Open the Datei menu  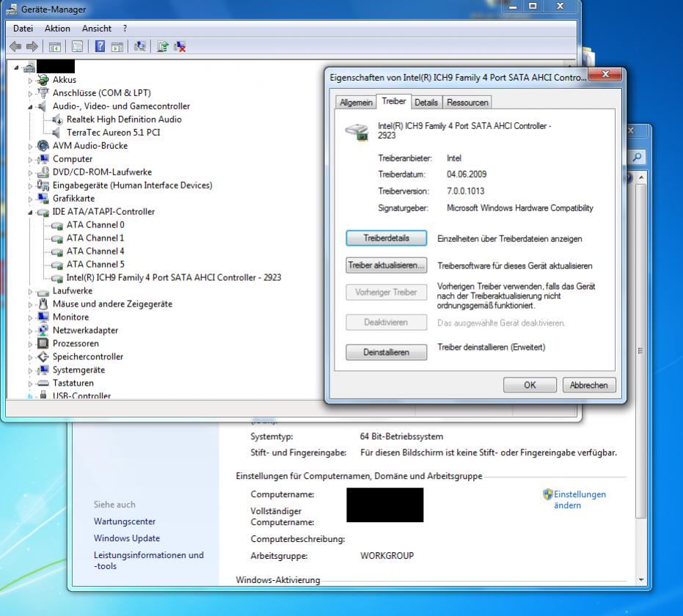[23, 29]
